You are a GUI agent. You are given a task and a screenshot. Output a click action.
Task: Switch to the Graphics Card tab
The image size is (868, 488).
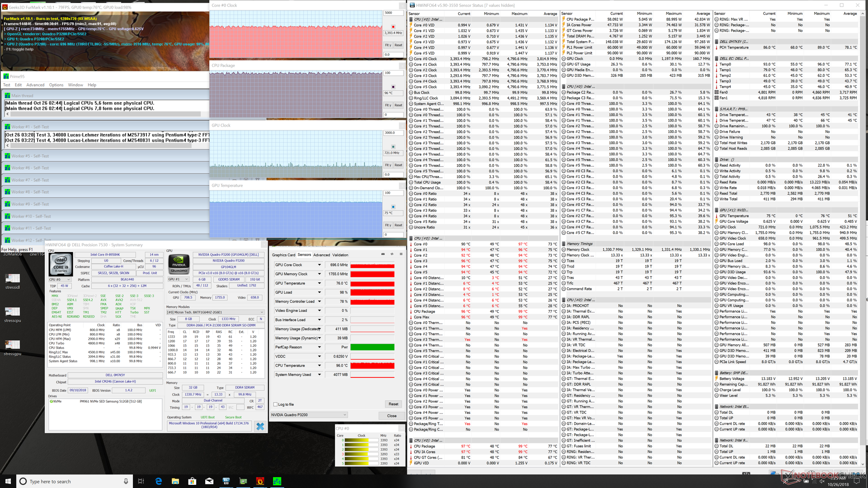(283, 255)
